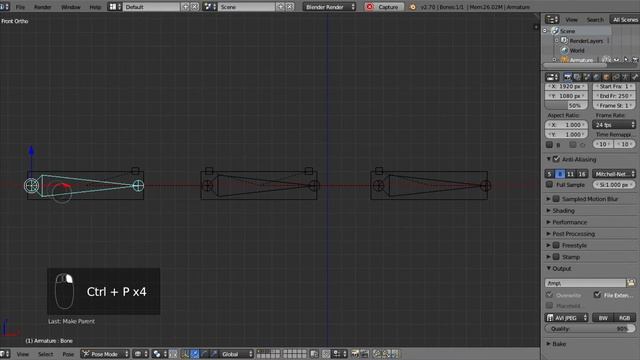The height and width of the screenshot is (360, 640).
Task: Click the Blender logo icon in info bar
Action: point(412,7)
